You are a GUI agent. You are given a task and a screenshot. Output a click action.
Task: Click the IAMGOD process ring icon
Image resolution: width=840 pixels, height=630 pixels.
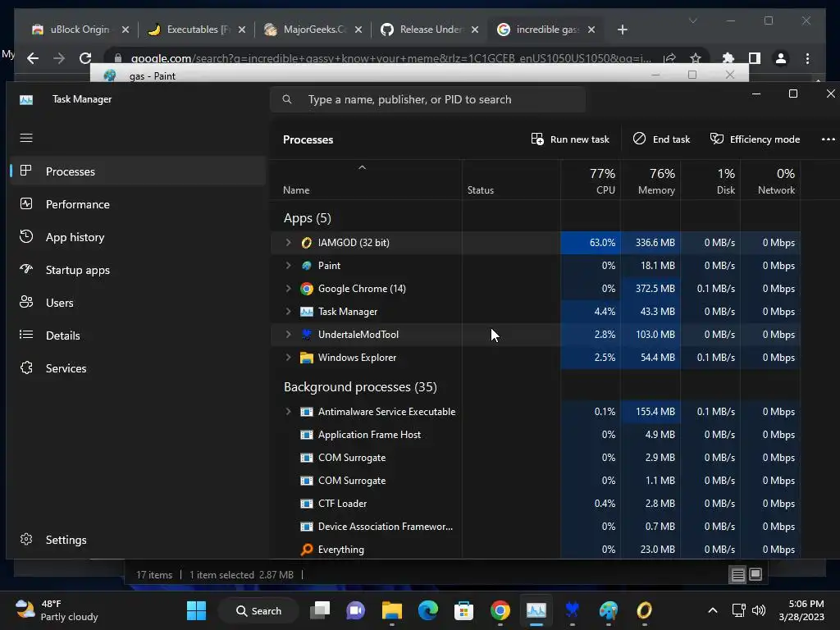point(307,243)
